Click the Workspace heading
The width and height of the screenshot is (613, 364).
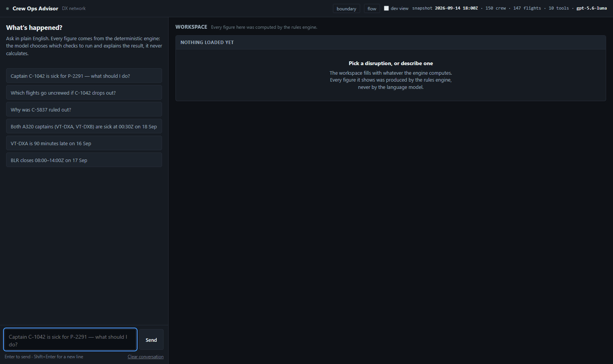pyautogui.click(x=191, y=27)
